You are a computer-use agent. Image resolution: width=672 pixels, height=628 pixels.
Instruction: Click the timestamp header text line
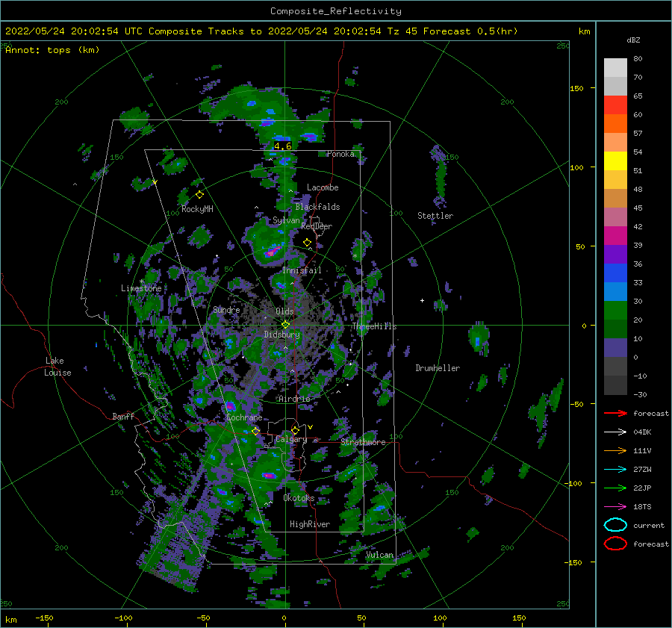coord(261,31)
